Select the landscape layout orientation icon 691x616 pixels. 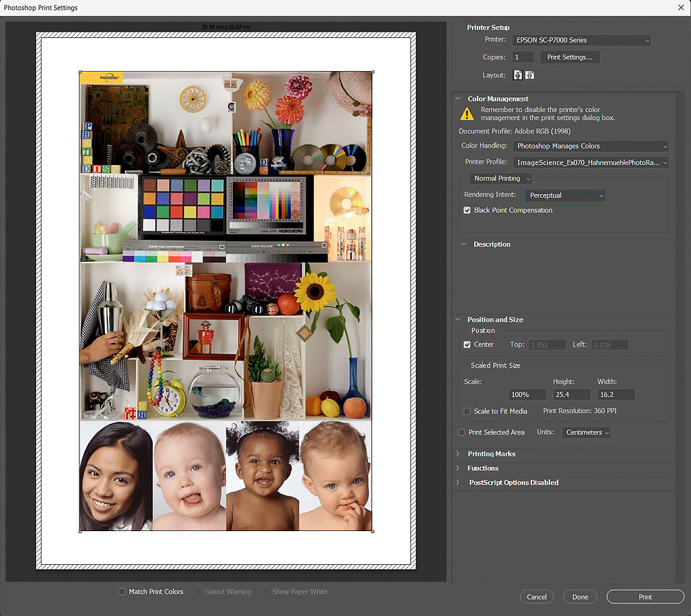[x=529, y=75]
